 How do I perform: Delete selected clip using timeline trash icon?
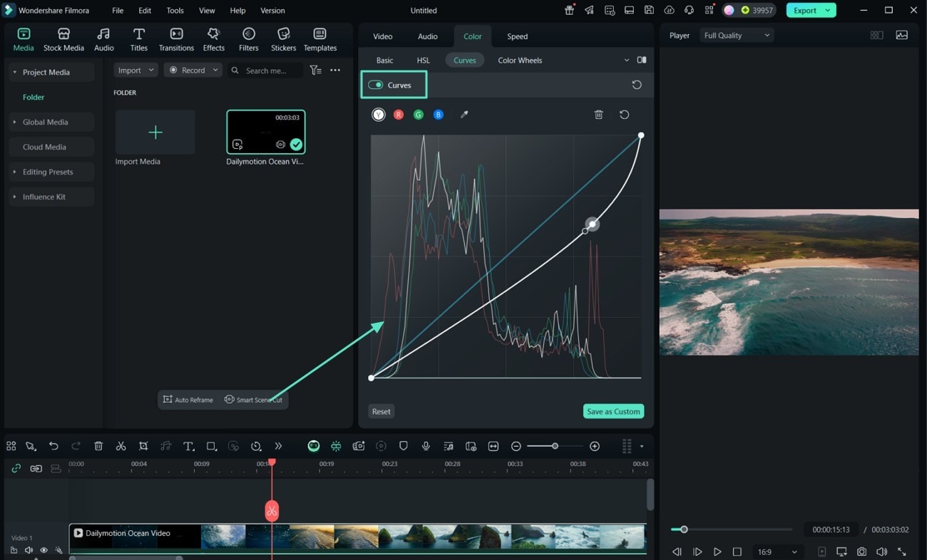point(98,446)
